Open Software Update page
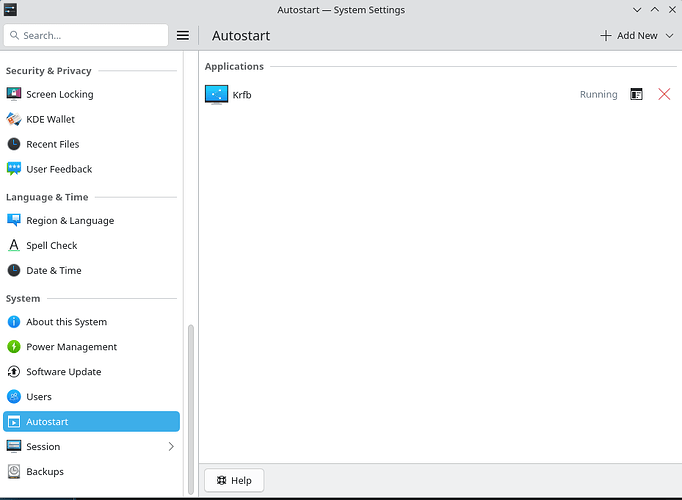Image resolution: width=682 pixels, height=500 pixels. (x=63, y=372)
